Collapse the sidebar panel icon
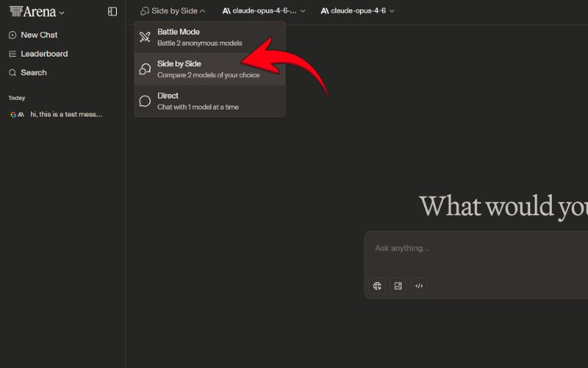The height and width of the screenshot is (368, 588). (112, 12)
